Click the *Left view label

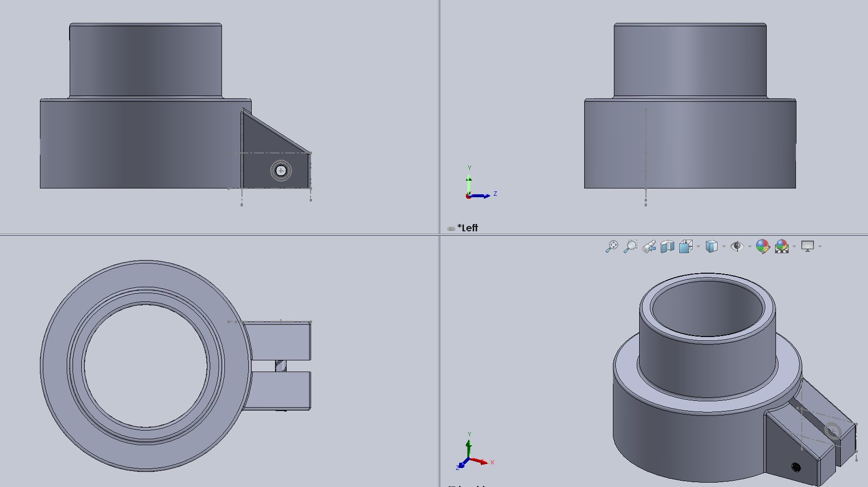click(468, 228)
